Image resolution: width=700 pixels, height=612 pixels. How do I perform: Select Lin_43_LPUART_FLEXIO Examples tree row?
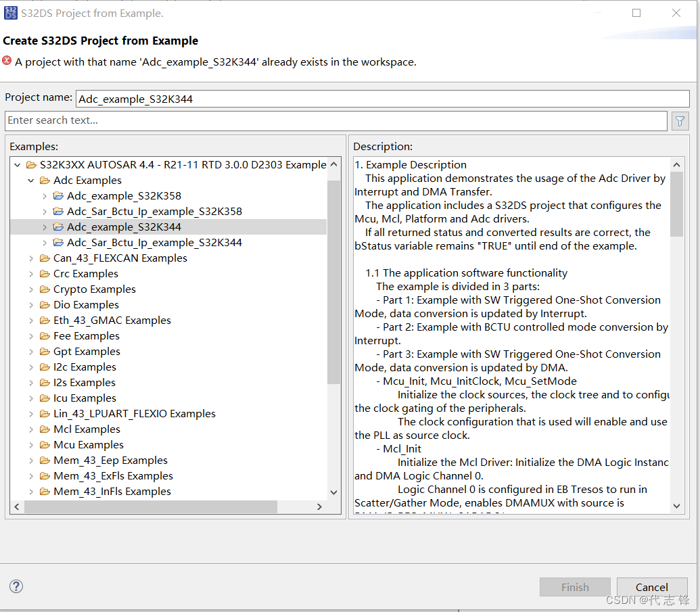tap(135, 413)
